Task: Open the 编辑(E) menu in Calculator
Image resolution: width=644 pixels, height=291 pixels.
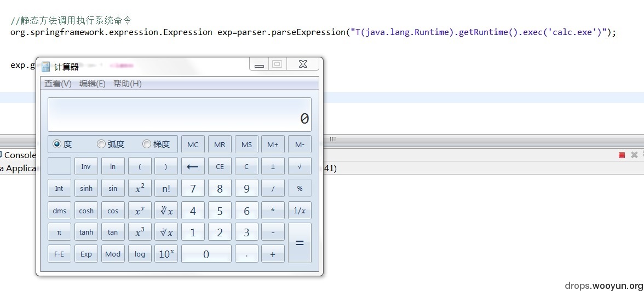Action: point(93,84)
